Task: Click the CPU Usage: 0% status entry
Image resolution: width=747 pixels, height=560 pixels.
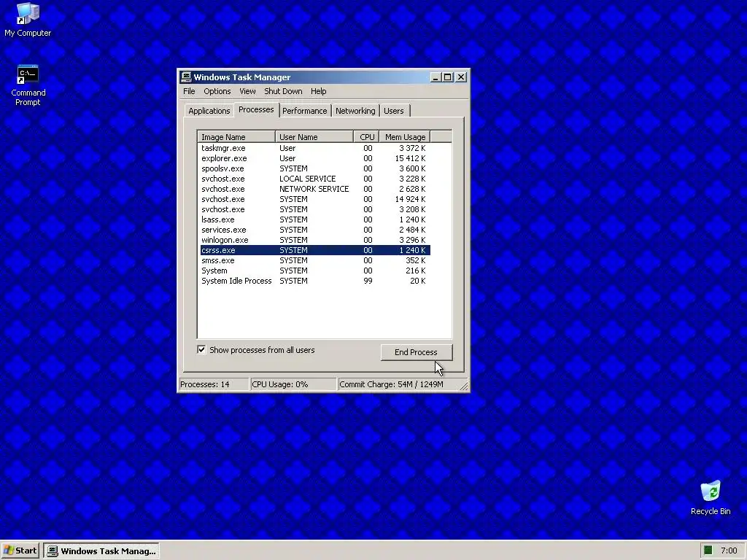Action: click(x=293, y=384)
